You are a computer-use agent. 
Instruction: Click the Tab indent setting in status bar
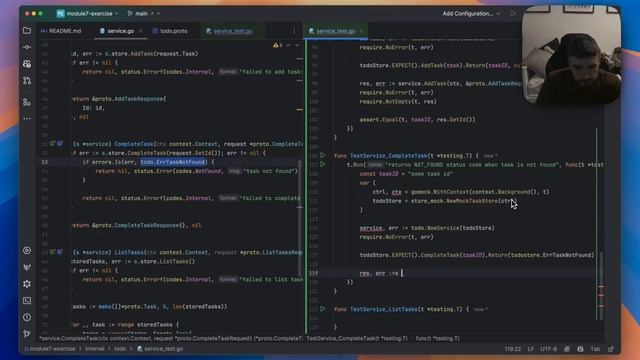[x=595, y=349]
